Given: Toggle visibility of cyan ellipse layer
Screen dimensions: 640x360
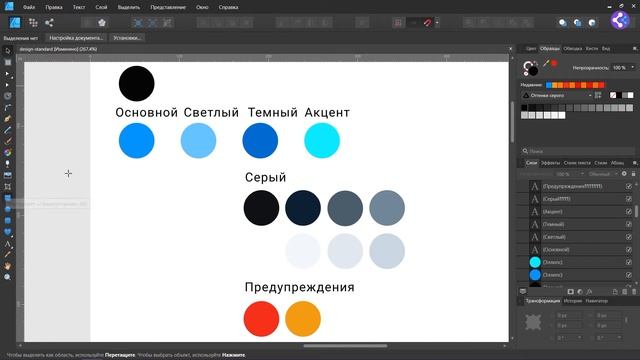Looking at the screenshot, I should pos(629,262).
